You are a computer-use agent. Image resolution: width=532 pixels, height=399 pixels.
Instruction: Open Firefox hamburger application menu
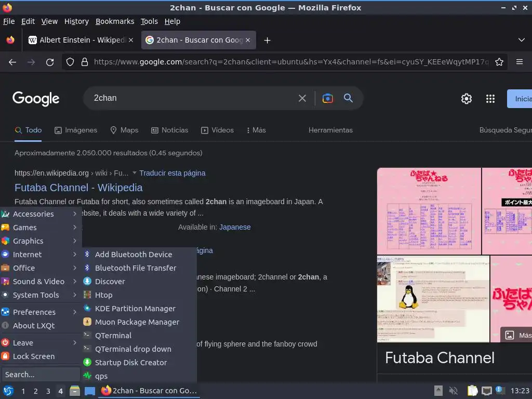coord(519,62)
